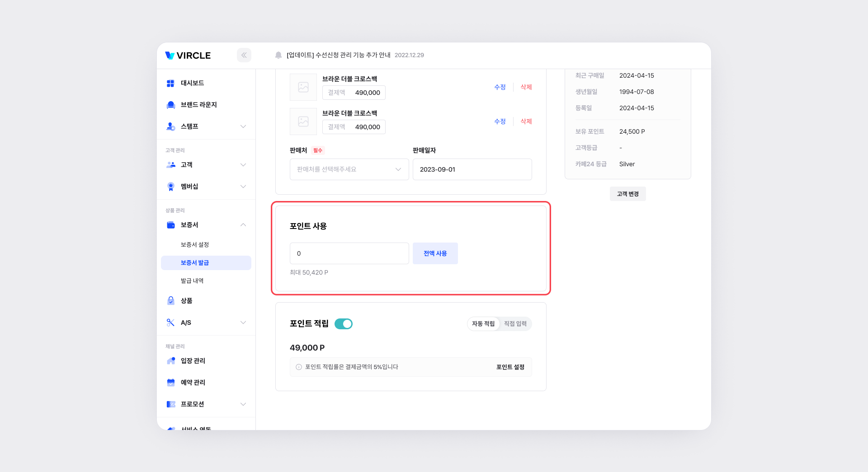Click the A/S scissors icon
This screenshot has width=868, height=472.
pos(170,322)
